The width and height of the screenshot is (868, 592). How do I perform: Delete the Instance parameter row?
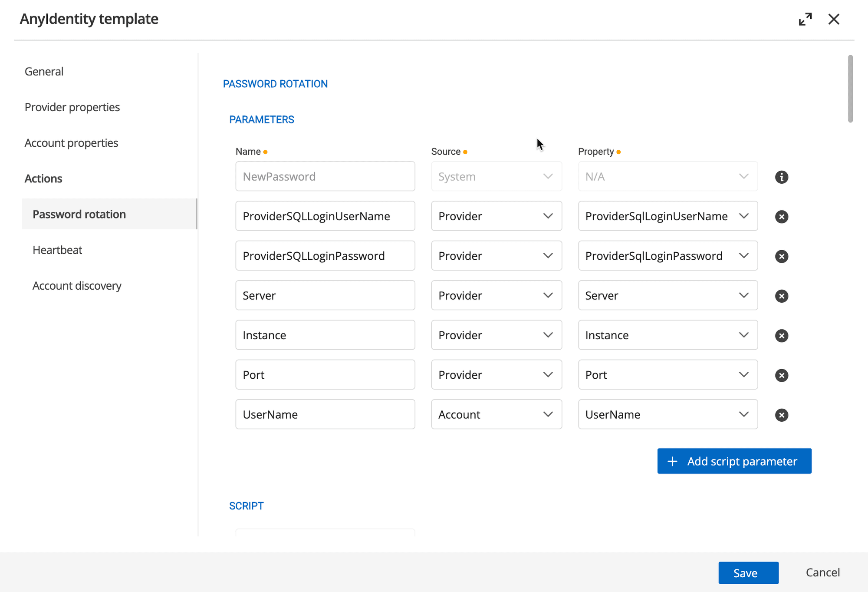tap(781, 335)
